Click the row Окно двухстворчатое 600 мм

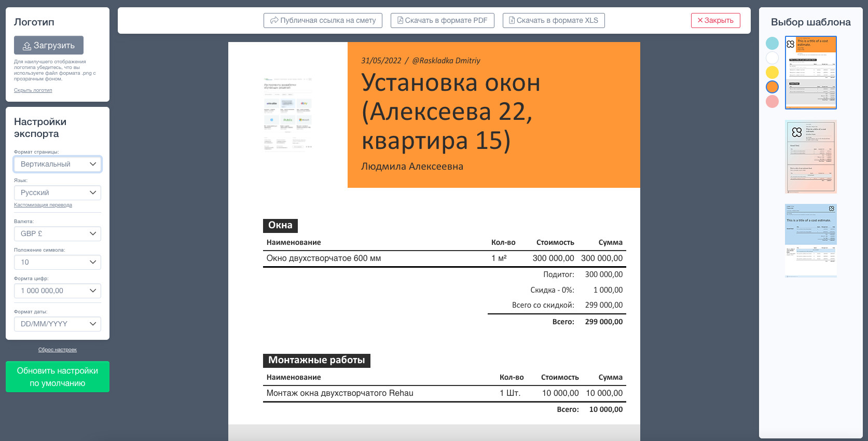click(x=445, y=258)
